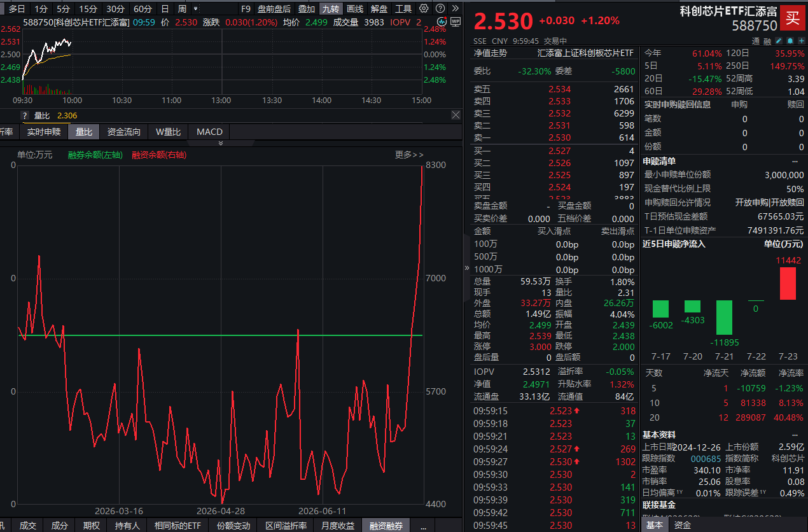Viewport: 808px width, 532px height.
Task: Click the red 买 buy button
Action: (792, 17)
